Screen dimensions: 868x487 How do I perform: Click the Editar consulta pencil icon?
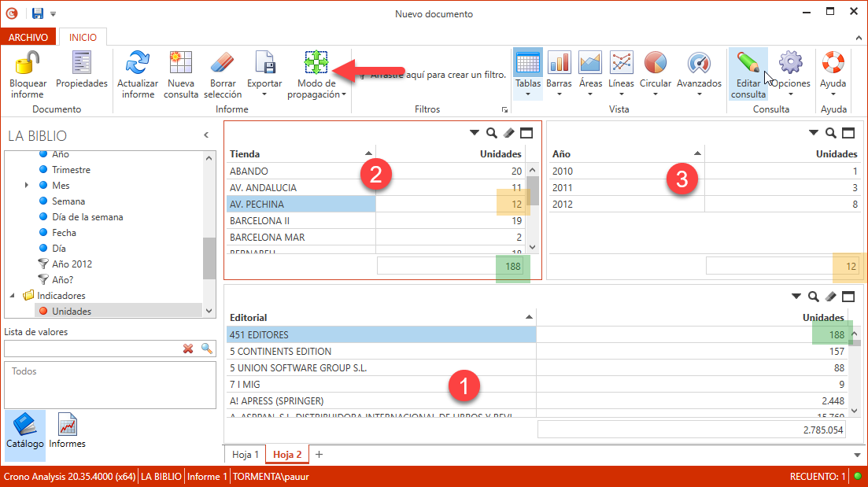point(748,62)
